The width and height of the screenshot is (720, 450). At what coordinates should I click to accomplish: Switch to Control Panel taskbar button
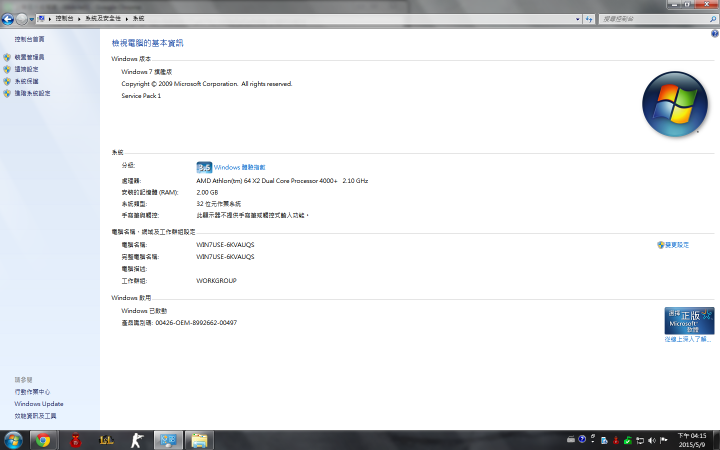point(168,440)
